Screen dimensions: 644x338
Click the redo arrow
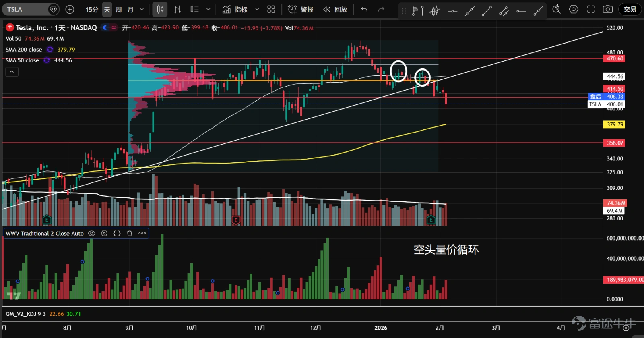coord(381,9)
